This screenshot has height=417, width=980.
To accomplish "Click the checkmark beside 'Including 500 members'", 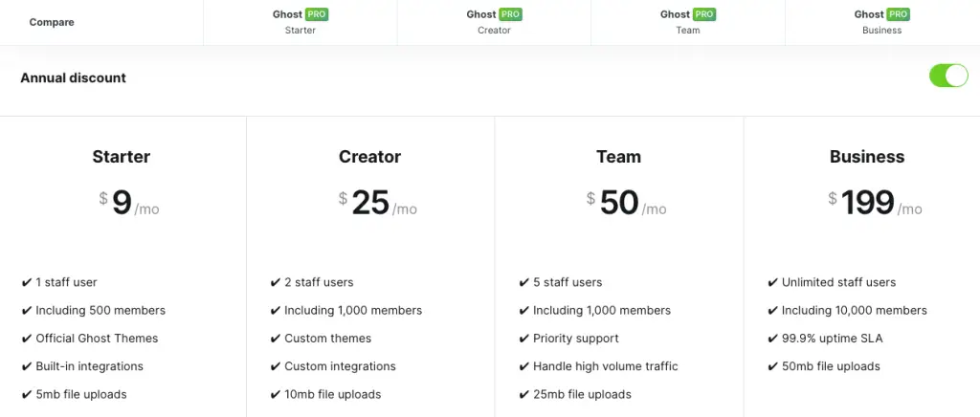I will coord(26,311).
